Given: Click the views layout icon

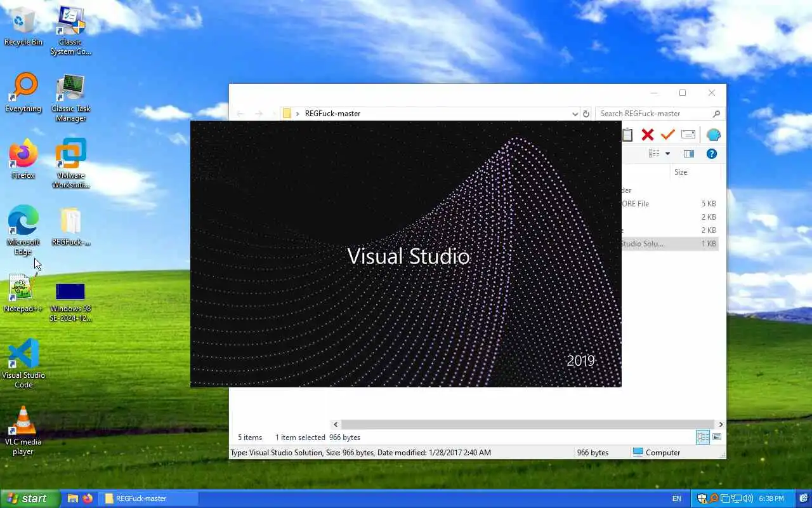Looking at the screenshot, I should tap(654, 154).
